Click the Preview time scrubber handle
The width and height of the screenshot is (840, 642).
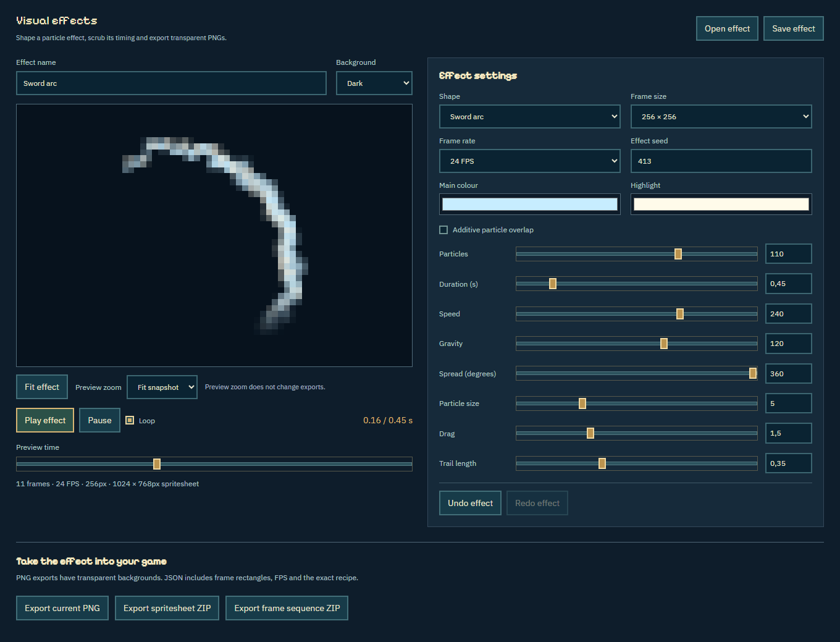click(157, 464)
